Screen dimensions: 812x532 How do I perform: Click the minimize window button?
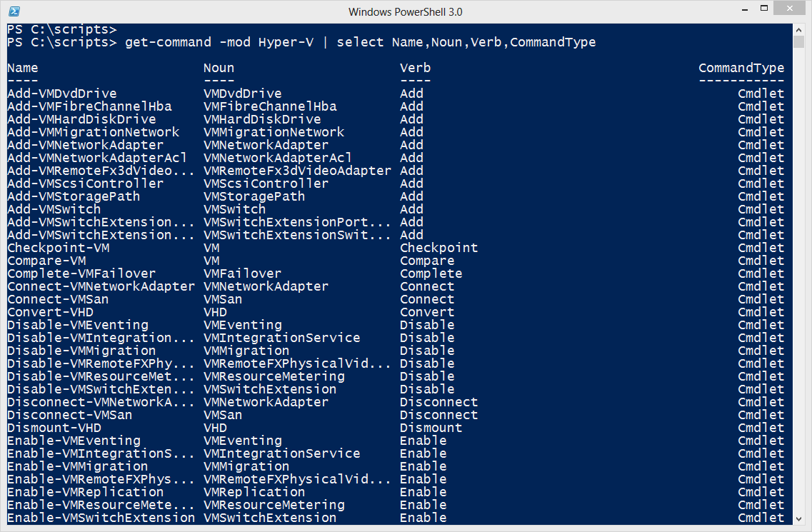(x=745, y=8)
